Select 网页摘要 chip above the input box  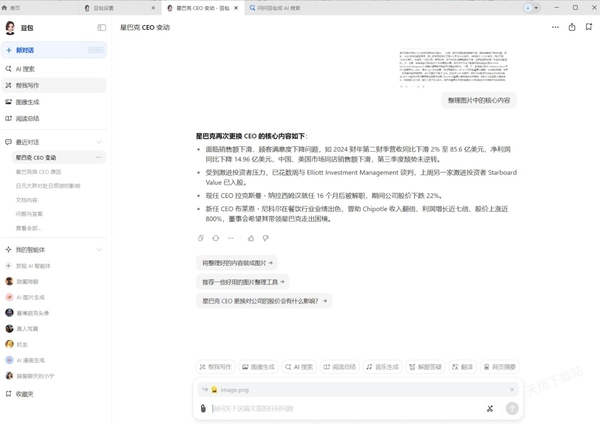[x=499, y=367]
